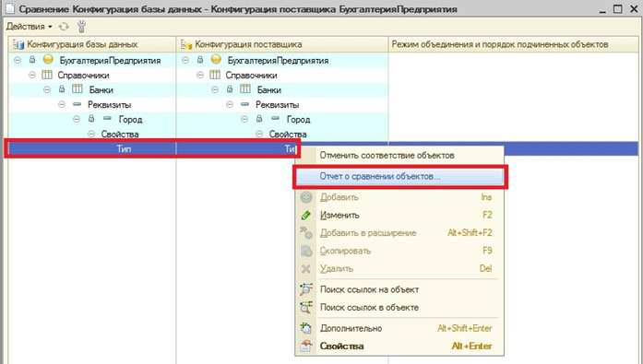Select Банки item in database configuration column
This screenshot has height=364, width=643.
click(x=101, y=90)
